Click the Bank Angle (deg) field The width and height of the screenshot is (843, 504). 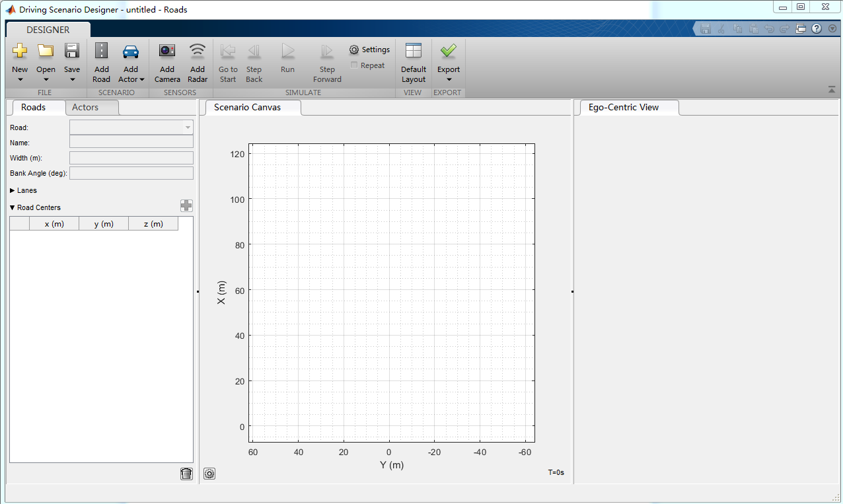coord(131,173)
